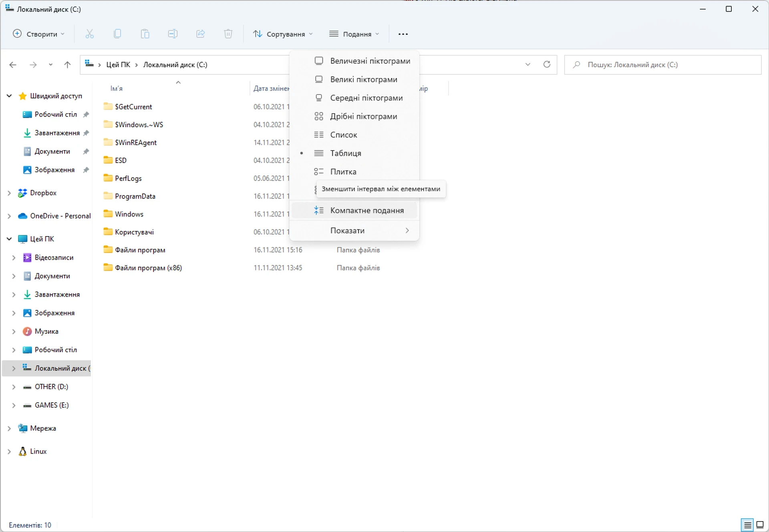Select the PerfLogs folder
769x532 pixels.
coord(128,178)
